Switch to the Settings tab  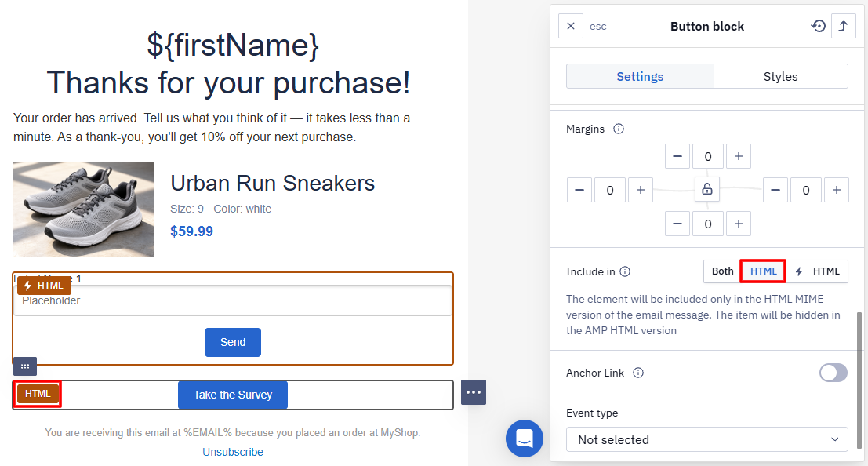[640, 76]
